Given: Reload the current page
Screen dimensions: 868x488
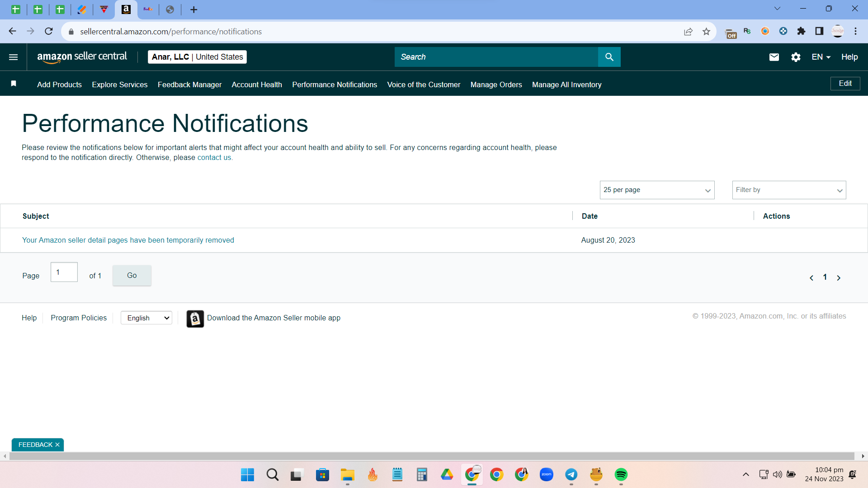Looking at the screenshot, I should (x=49, y=31).
